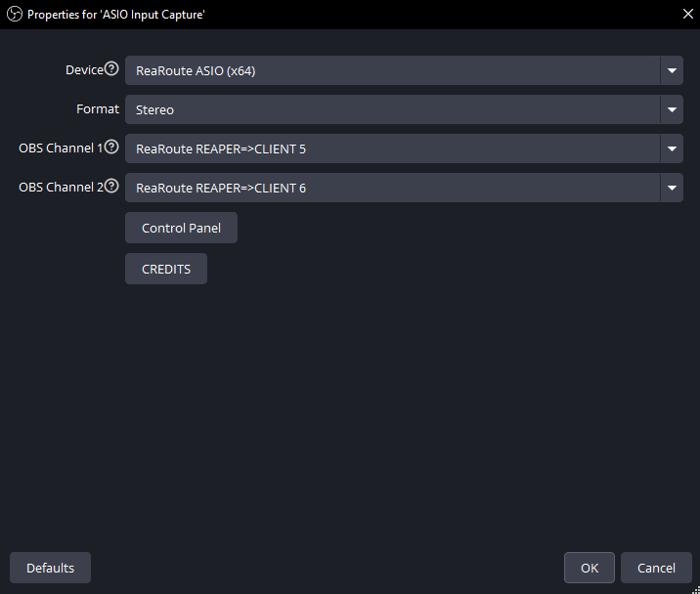
Task: Close the Properties dialog window
Action: point(688,15)
